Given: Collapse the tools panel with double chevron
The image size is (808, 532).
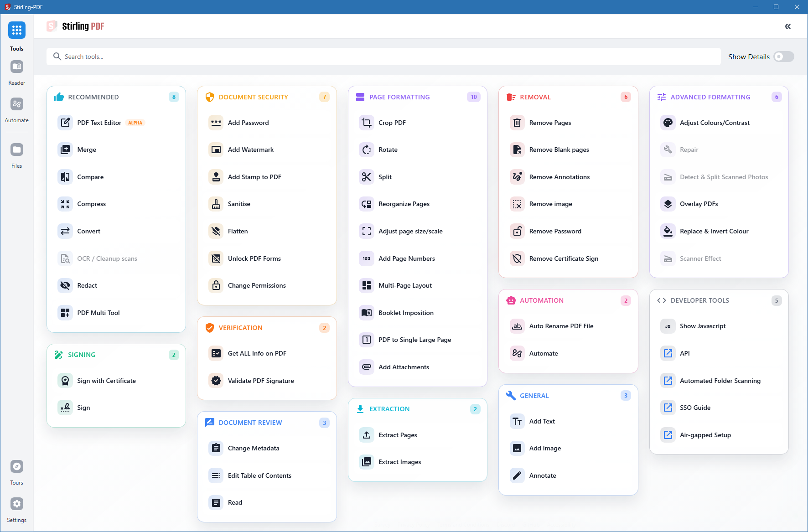Looking at the screenshot, I should coord(787,26).
